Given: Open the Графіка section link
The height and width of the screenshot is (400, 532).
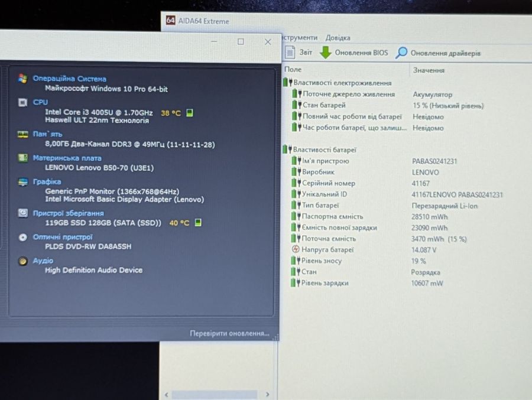Looking at the screenshot, I should 47,181.
